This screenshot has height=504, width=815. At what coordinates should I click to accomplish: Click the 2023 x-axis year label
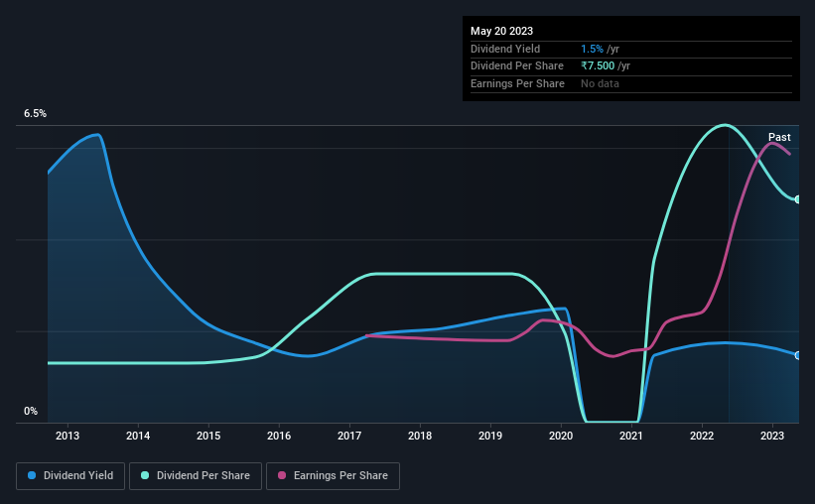772,436
